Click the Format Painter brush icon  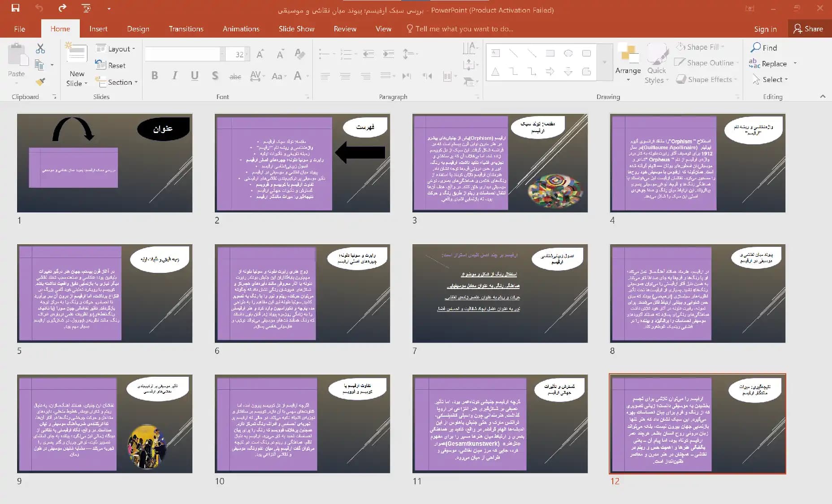(x=40, y=82)
